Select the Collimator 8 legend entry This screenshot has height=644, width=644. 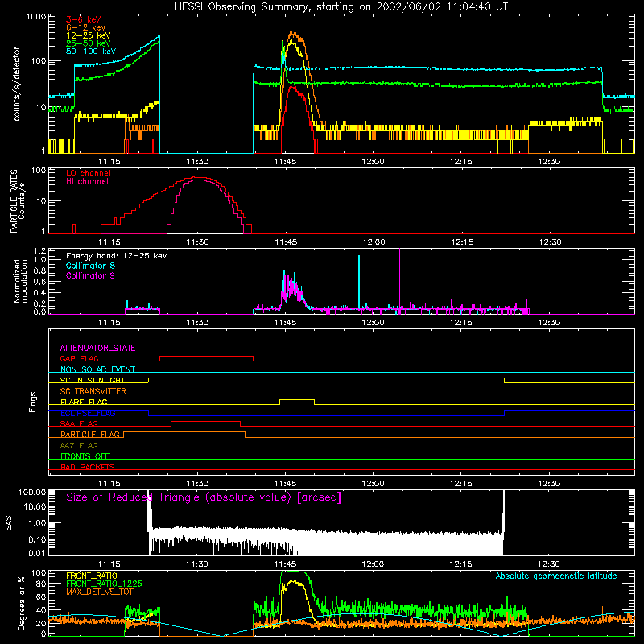pyautogui.click(x=90, y=266)
